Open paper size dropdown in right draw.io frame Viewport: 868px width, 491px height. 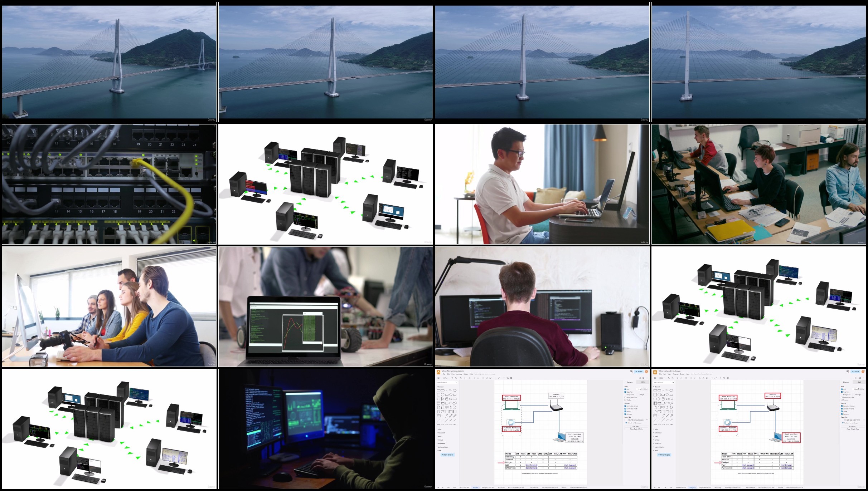click(x=853, y=420)
